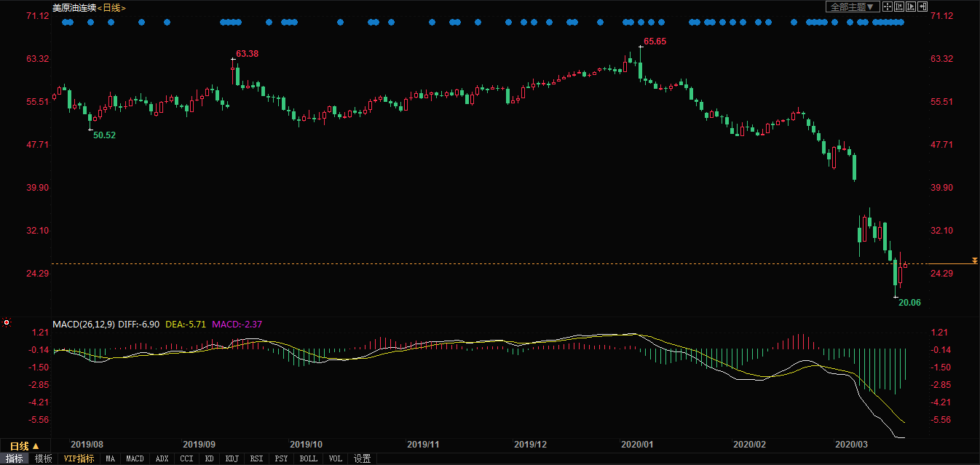The height and width of the screenshot is (465, 980).
Task: Click the crosshair cursor icon at top right
Action: pyautogui.click(x=887, y=7)
